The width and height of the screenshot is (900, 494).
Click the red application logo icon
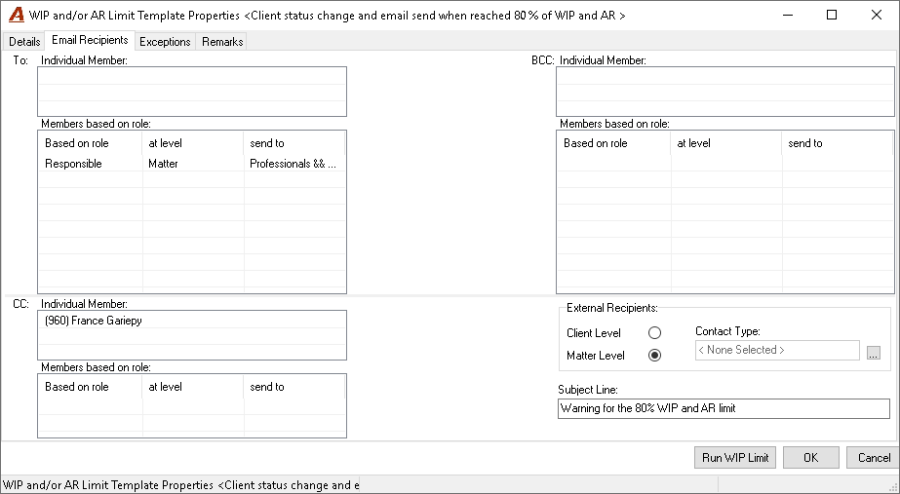(16, 15)
